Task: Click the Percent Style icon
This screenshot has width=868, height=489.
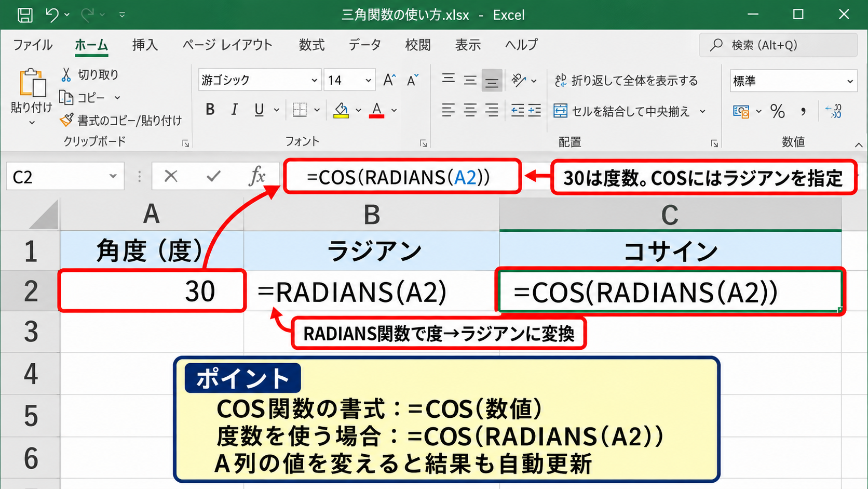Action: pyautogui.click(x=777, y=111)
